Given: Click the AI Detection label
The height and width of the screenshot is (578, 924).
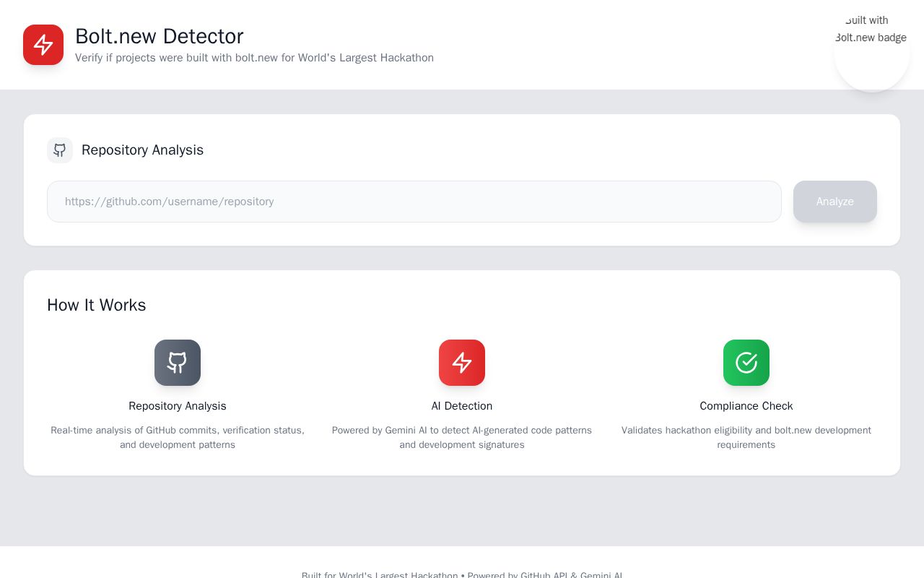Looking at the screenshot, I should [x=462, y=406].
